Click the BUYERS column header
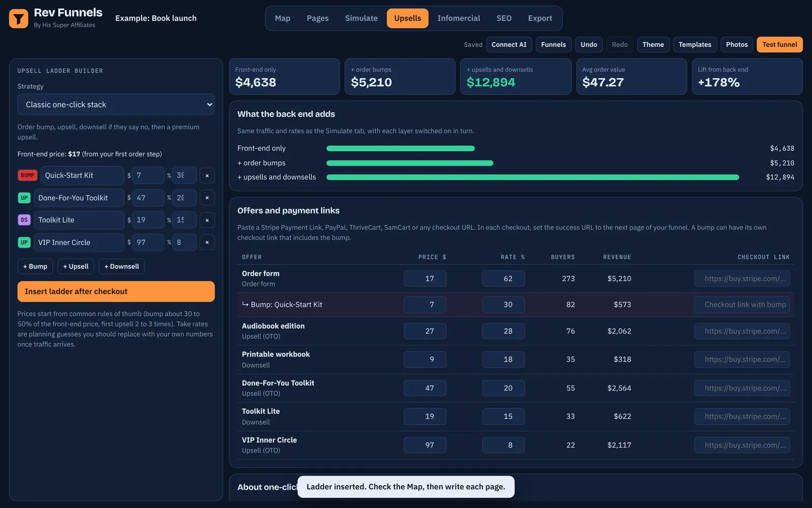Screen dimensions: 812x508 563,257
